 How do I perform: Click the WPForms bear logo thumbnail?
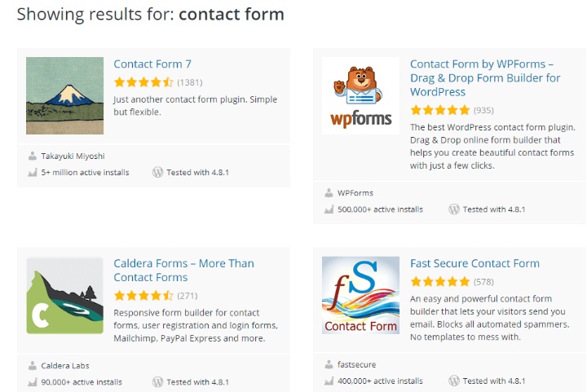click(360, 95)
